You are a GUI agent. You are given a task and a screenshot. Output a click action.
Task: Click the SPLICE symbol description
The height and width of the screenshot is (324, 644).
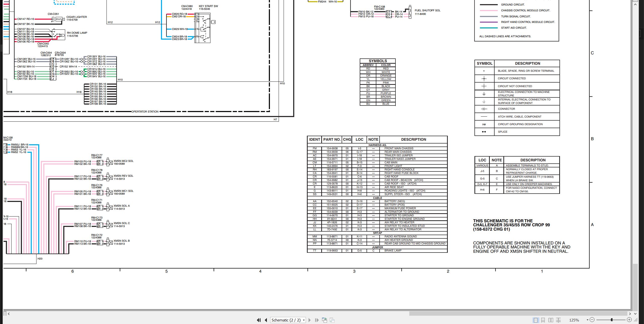point(503,132)
